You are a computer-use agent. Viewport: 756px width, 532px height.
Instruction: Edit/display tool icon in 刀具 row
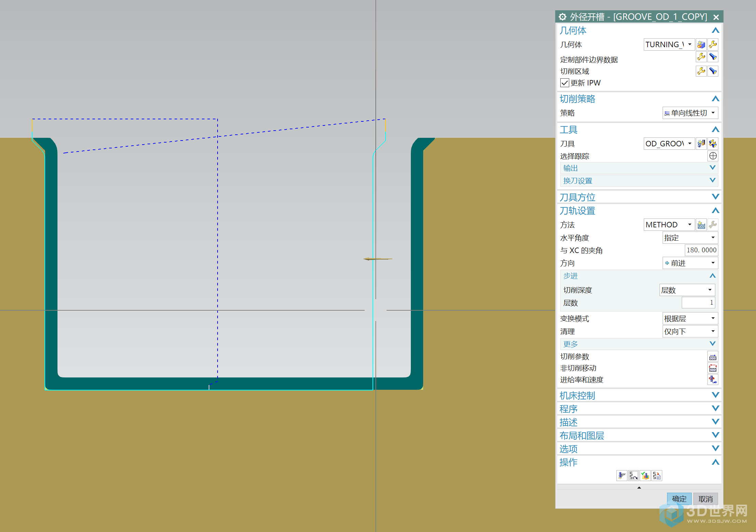[x=713, y=144]
